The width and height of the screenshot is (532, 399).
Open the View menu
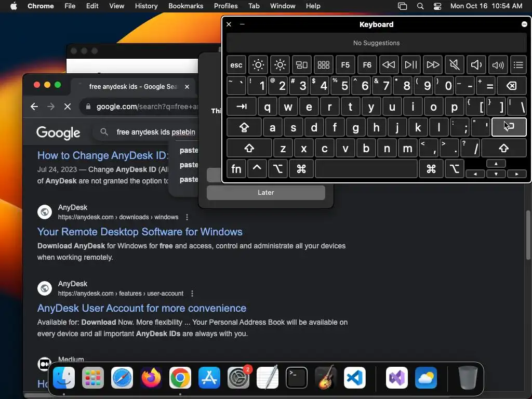tap(116, 6)
